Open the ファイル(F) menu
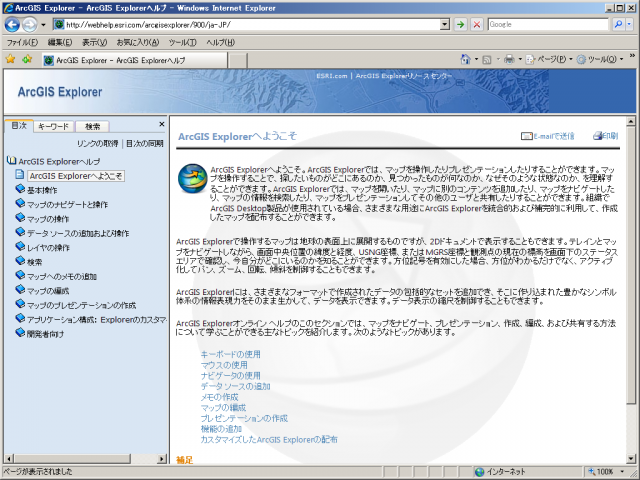This screenshot has height=480, width=640. (22, 42)
